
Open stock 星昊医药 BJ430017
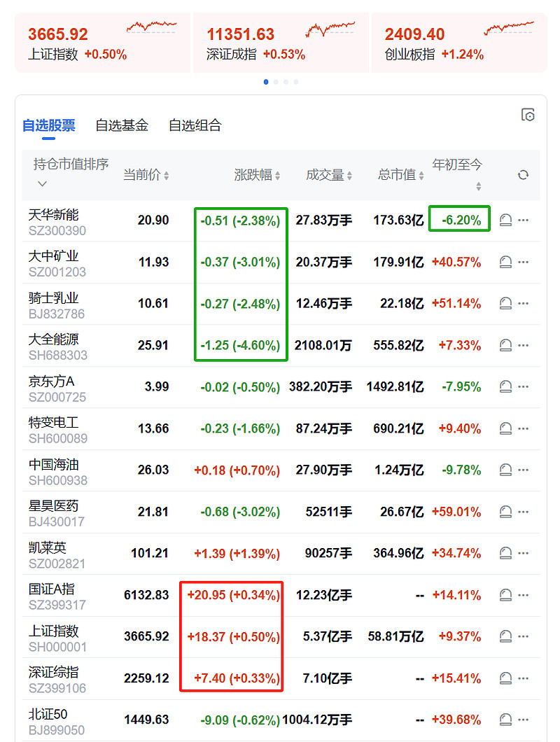57,513
